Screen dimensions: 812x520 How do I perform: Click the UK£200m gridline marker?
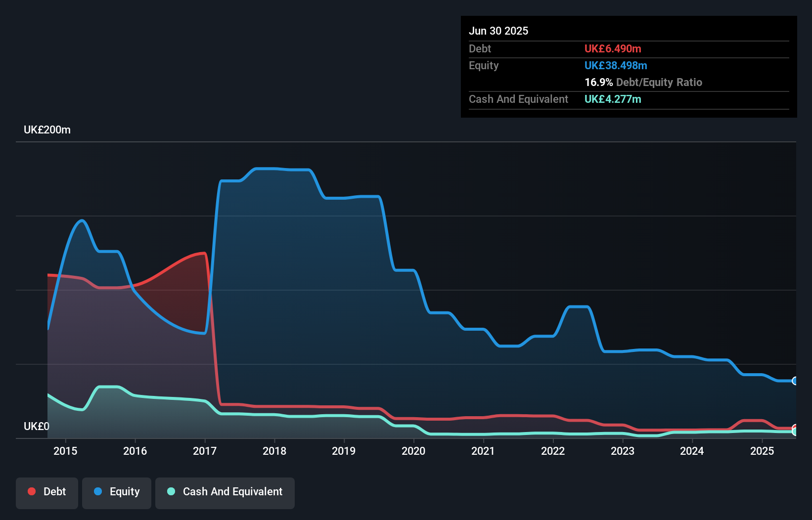[x=47, y=130]
